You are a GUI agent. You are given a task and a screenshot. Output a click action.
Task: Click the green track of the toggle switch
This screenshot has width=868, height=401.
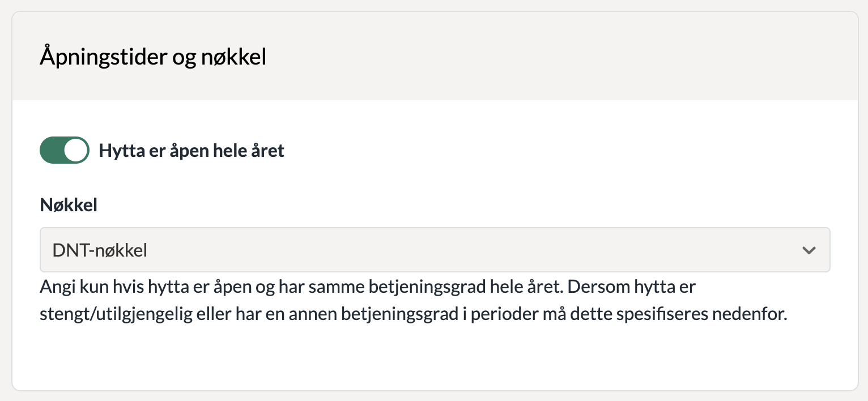pyautogui.click(x=51, y=151)
